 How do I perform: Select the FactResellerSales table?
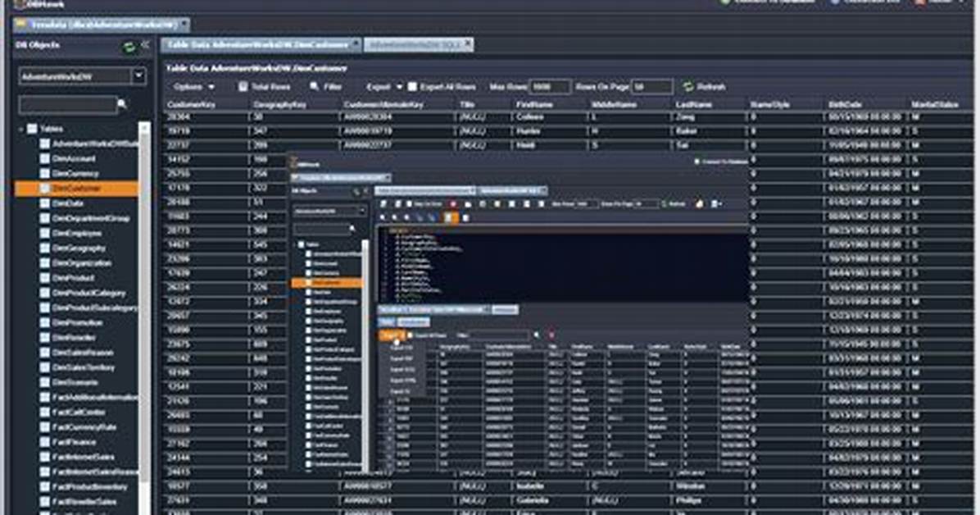84,502
